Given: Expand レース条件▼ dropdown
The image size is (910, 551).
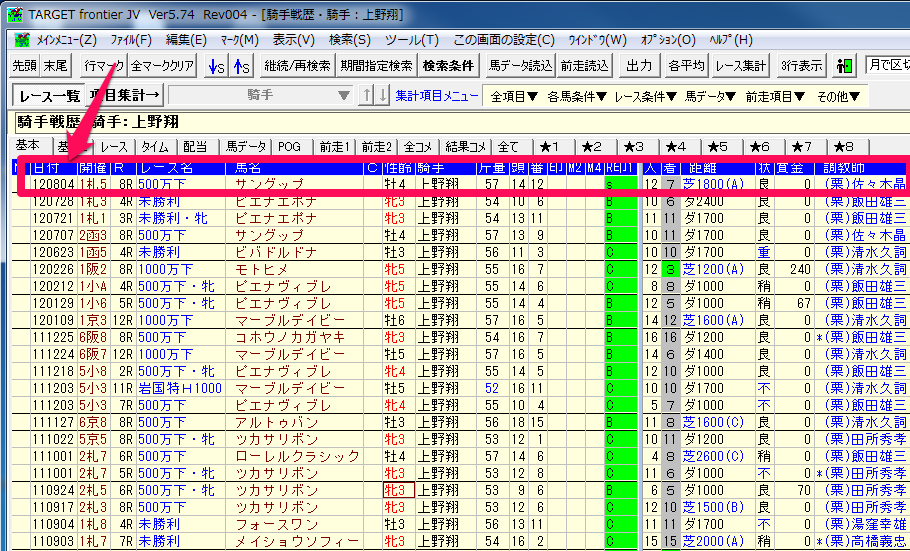Looking at the screenshot, I should [645, 96].
